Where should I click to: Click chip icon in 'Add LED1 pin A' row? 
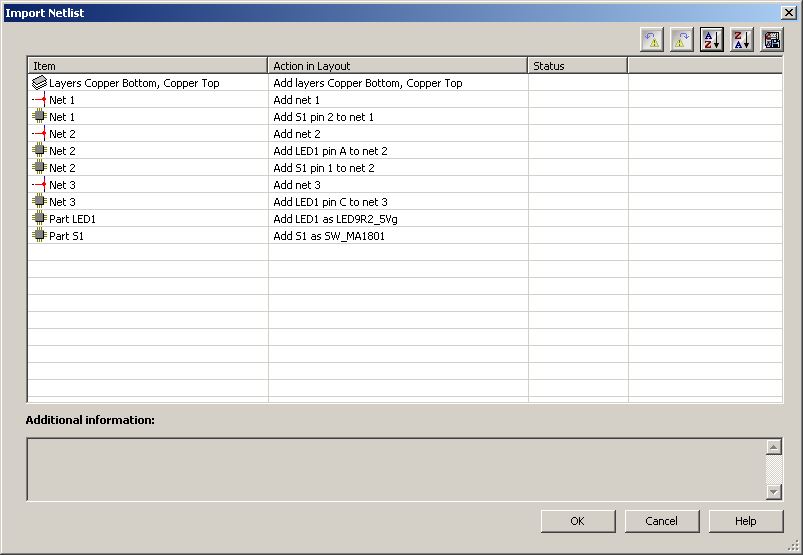pyautogui.click(x=39, y=151)
